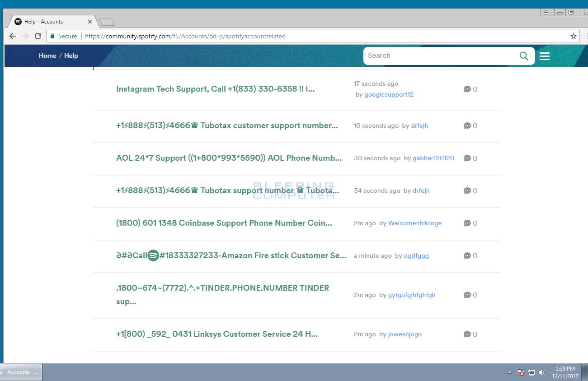The width and height of the screenshot is (588, 381).
Task: Click the Chrome profile icon button
Action: [546, 12]
